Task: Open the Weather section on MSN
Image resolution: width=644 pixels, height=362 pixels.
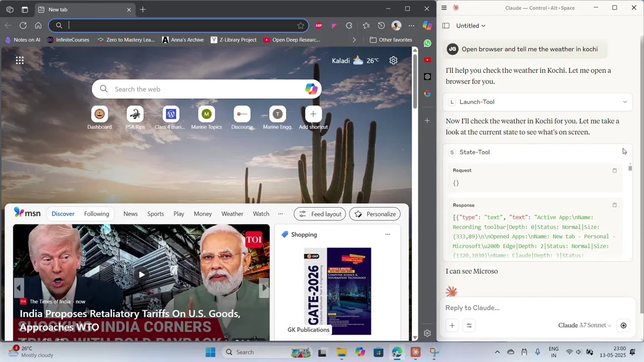Action: pyautogui.click(x=232, y=214)
